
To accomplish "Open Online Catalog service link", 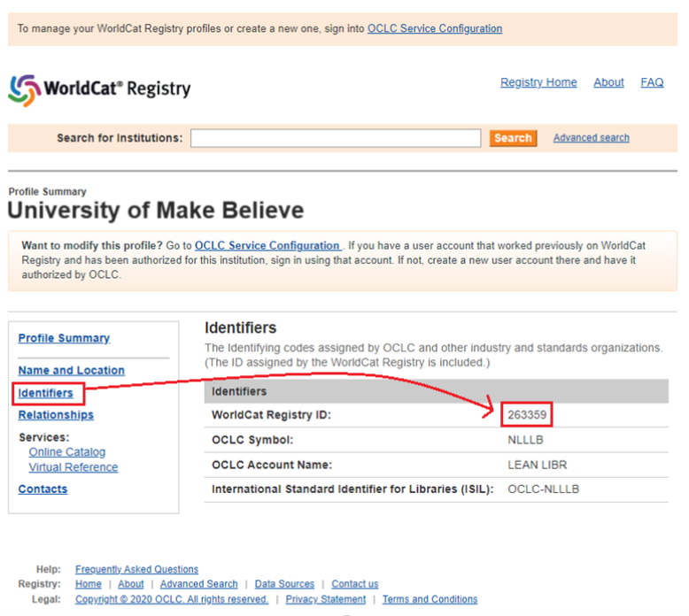I will [x=66, y=451].
